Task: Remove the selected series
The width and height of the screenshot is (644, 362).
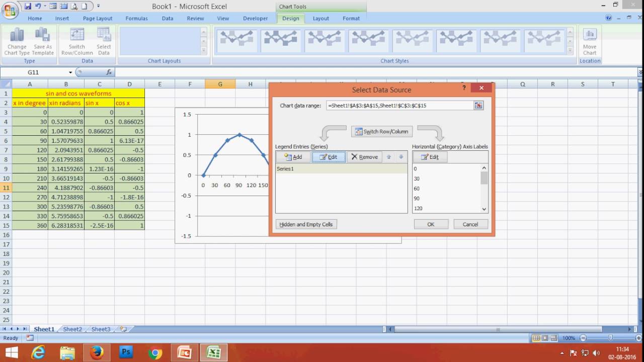Action: [364, 157]
